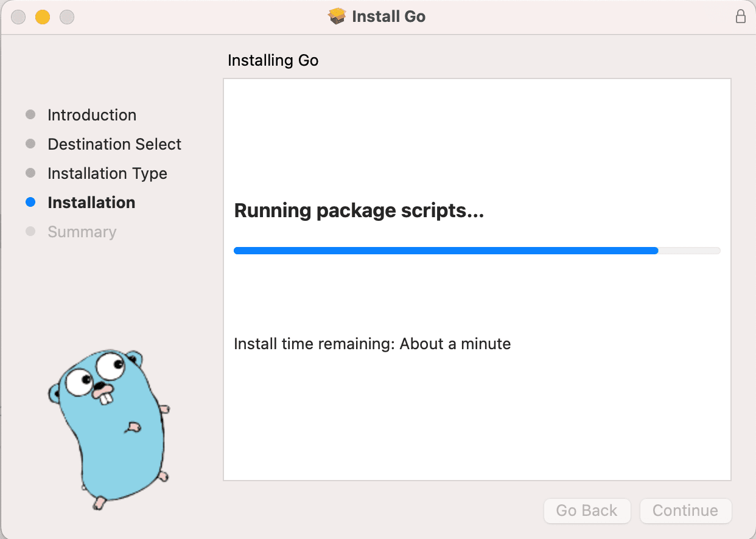Click the package box icon in title bar
Image resolution: width=756 pixels, height=539 pixels.
coord(337,16)
